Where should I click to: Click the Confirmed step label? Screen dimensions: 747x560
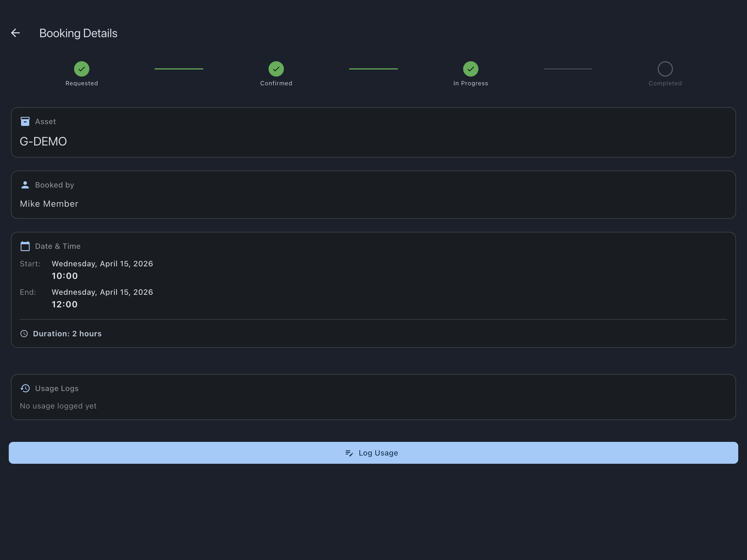coord(276,83)
